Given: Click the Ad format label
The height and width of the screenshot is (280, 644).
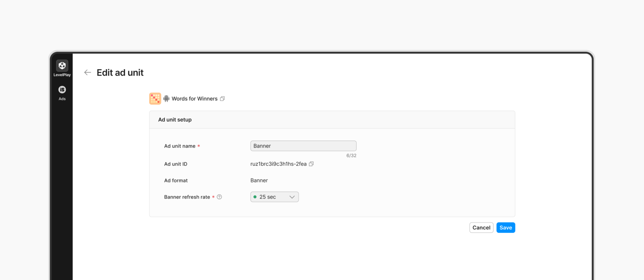Looking at the screenshot, I should click(x=176, y=180).
